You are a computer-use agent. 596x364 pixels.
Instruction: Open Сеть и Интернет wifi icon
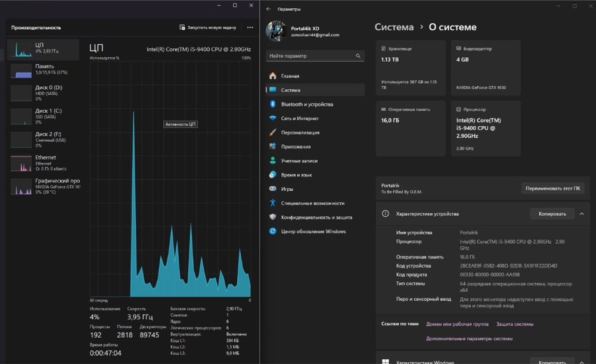(272, 118)
